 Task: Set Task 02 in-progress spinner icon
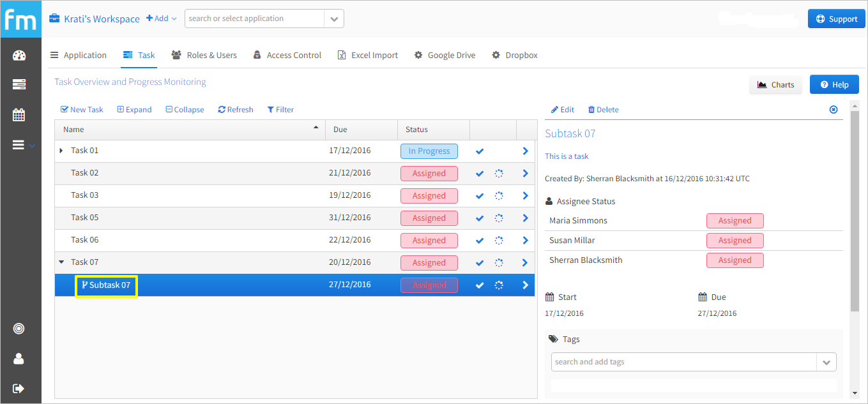(499, 174)
